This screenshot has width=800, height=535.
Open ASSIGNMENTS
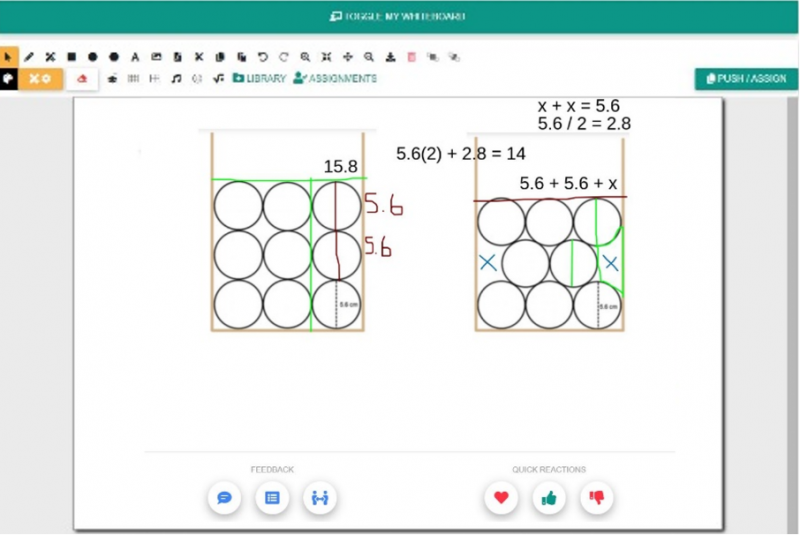[335, 78]
